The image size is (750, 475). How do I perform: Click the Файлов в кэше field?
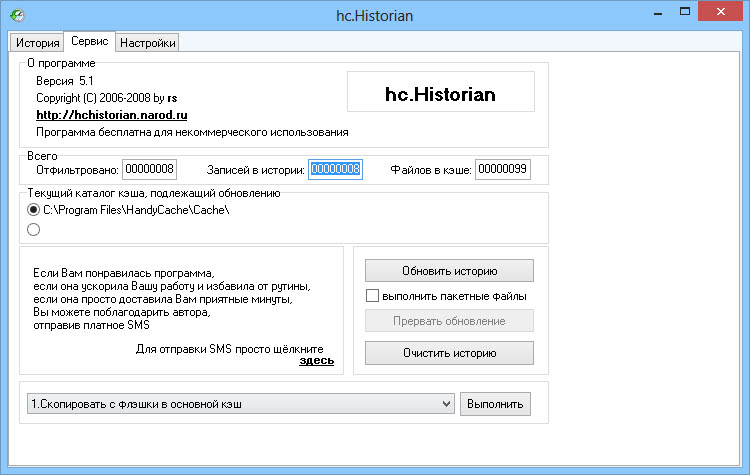(502, 169)
